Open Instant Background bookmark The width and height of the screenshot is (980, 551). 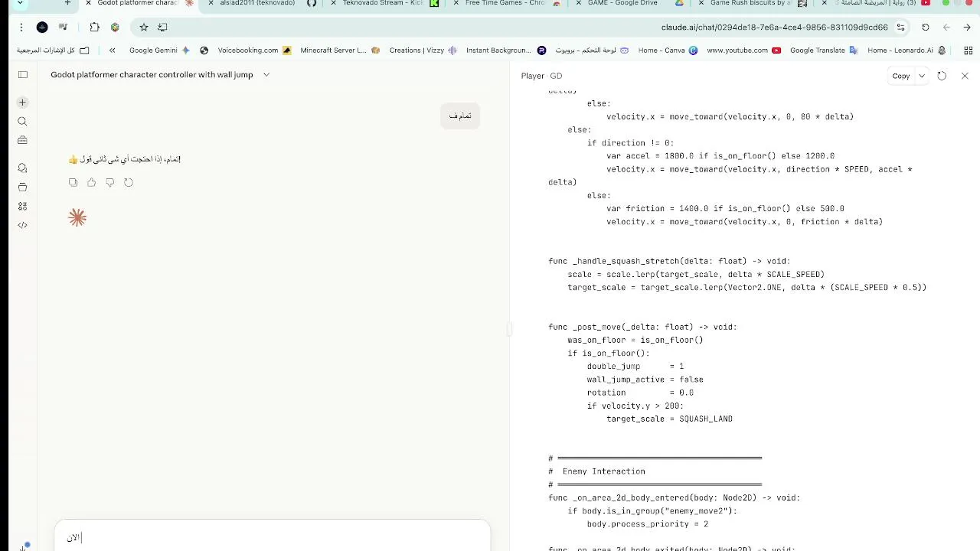click(x=506, y=51)
